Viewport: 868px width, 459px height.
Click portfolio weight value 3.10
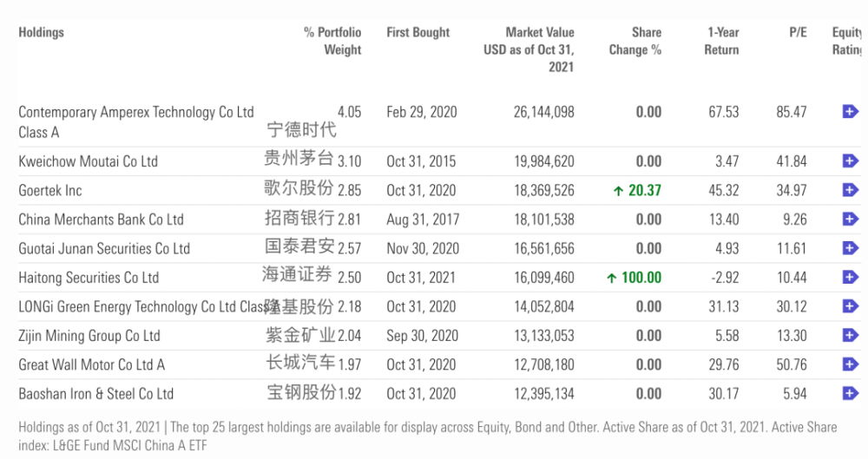(349, 161)
